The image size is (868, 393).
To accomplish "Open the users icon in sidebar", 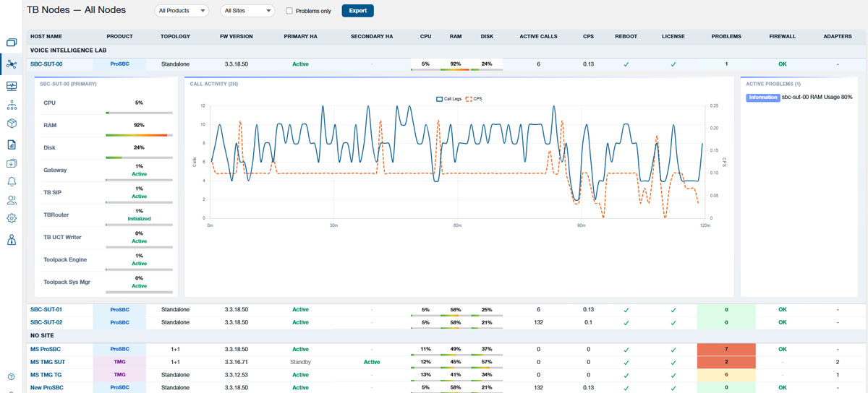I will 12,200.
